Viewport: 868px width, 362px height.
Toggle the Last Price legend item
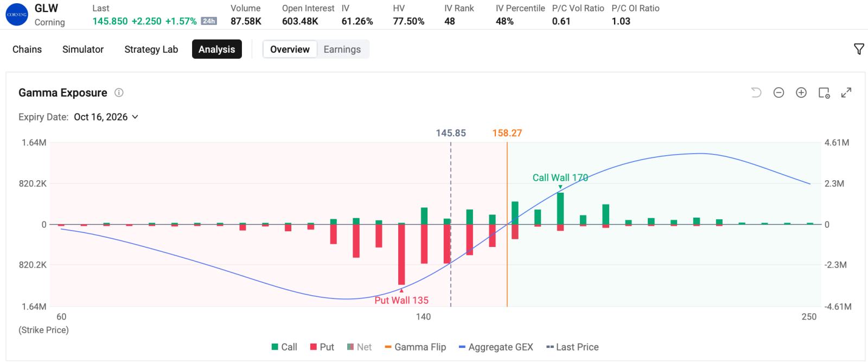[572, 347]
